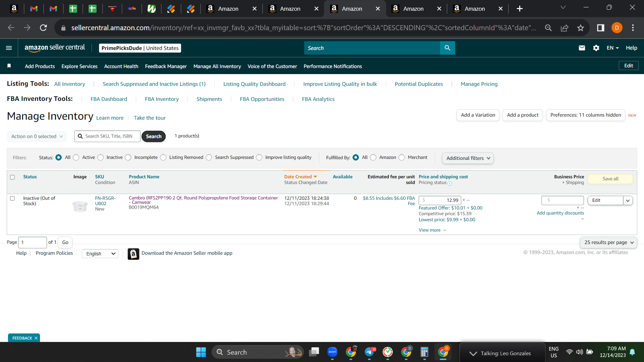Click the Add a product button
The image size is (644, 362).
[x=523, y=115]
